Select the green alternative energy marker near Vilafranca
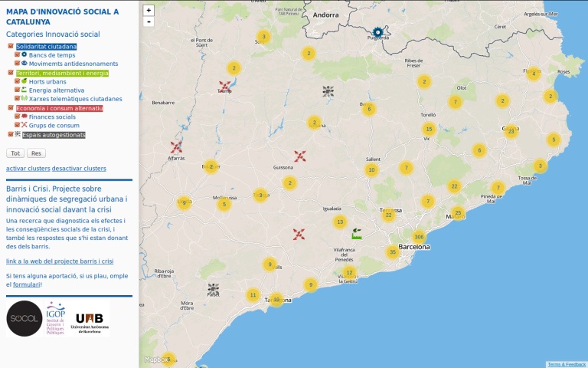588x368 pixels. pyautogui.click(x=356, y=232)
